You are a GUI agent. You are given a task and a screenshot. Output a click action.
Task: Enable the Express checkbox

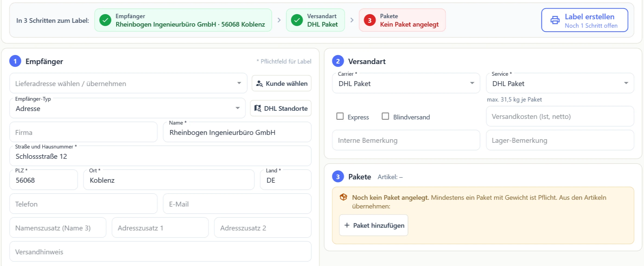click(340, 116)
